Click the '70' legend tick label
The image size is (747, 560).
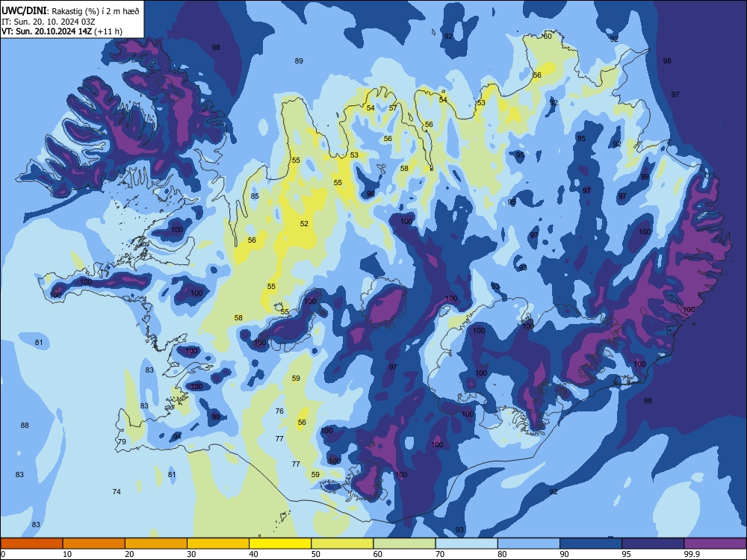(x=440, y=554)
